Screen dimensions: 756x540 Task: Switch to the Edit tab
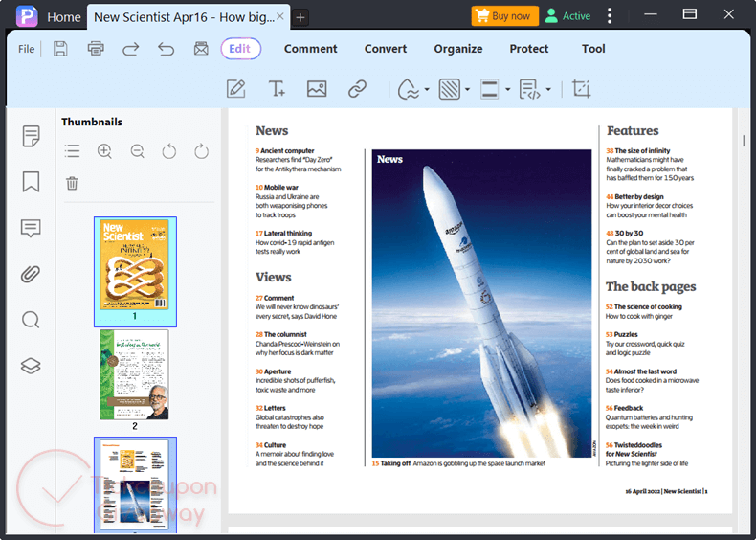pos(240,49)
